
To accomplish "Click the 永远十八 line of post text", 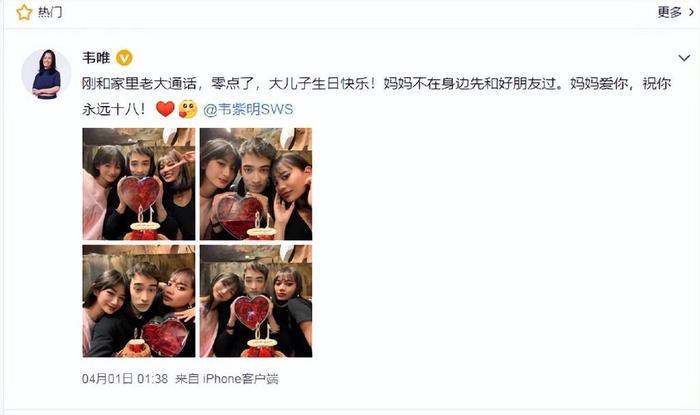I will pos(114,109).
